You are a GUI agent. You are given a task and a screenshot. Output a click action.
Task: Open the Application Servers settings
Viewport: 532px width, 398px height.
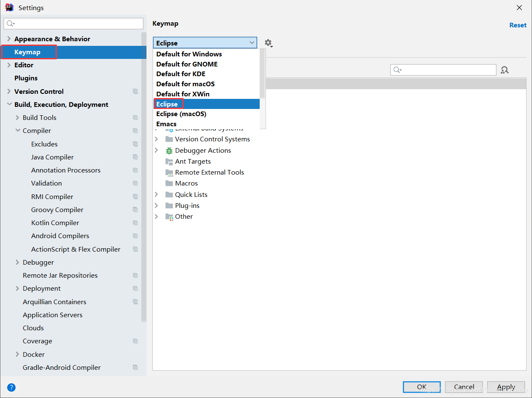pyautogui.click(x=53, y=315)
